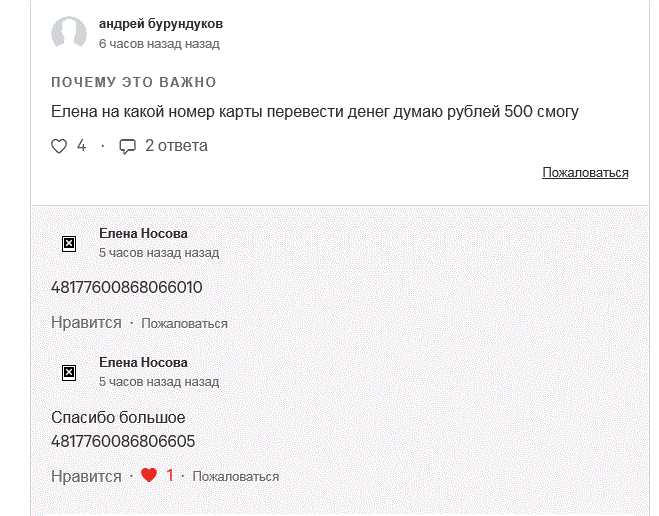Open Елена Носова's name on first reply
Viewport: 659px width, 516px height.
point(143,233)
